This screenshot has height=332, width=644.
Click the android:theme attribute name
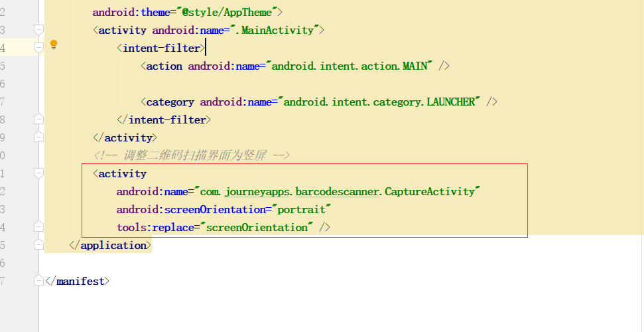(x=131, y=13)
